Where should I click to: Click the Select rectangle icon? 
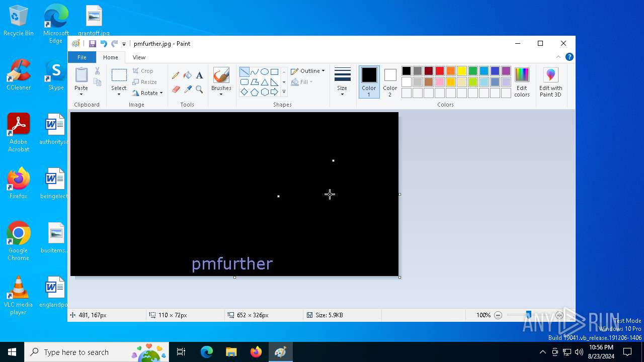point(119,75)
